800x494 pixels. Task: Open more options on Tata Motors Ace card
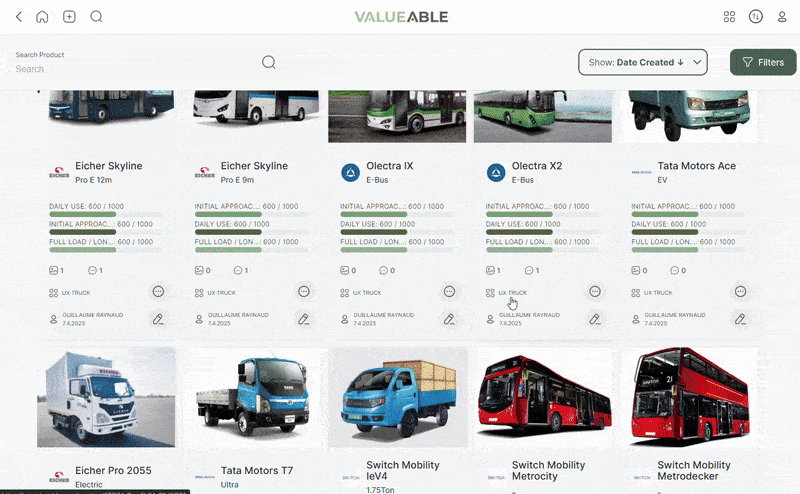(741, 292)
